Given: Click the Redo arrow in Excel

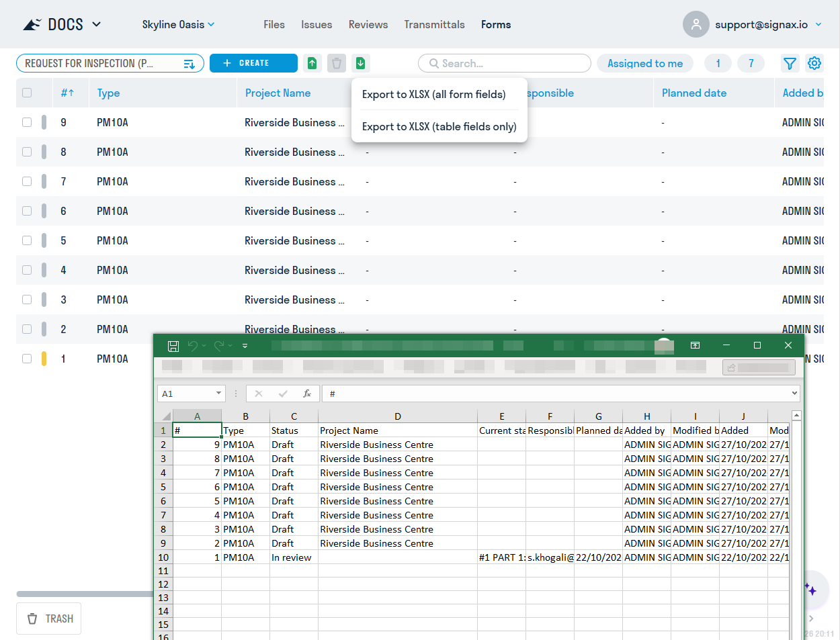Looking at the screenshot, I should [x=219, y=346].
